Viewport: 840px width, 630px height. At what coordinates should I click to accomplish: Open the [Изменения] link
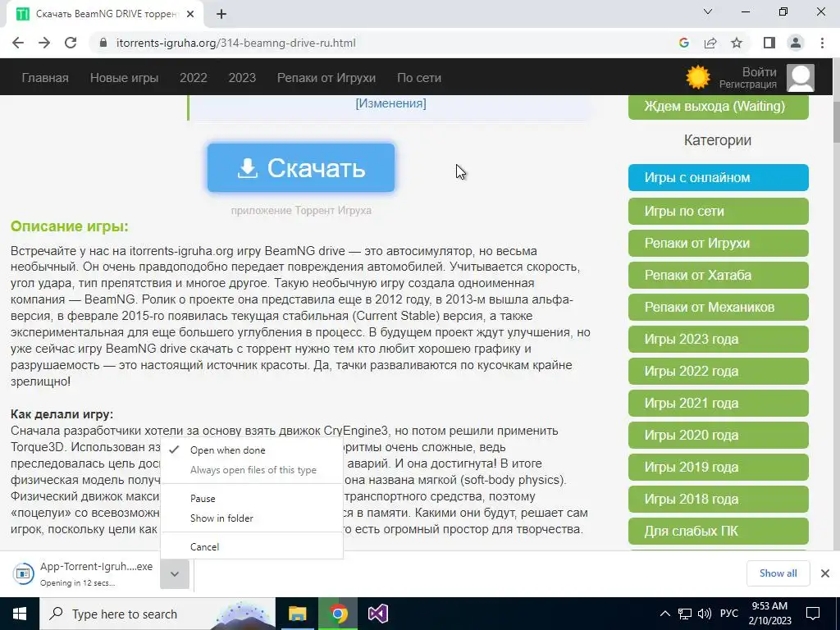tap(390, 103)
